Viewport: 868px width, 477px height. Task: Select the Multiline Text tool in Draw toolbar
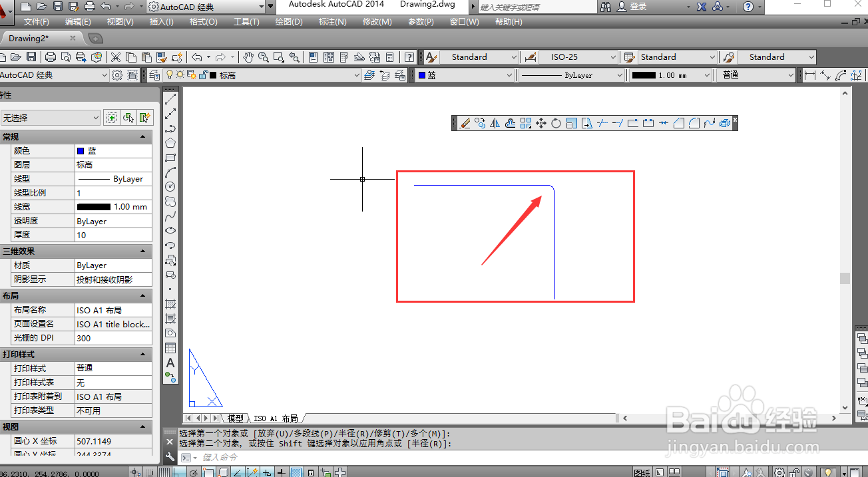click(170, 363)
